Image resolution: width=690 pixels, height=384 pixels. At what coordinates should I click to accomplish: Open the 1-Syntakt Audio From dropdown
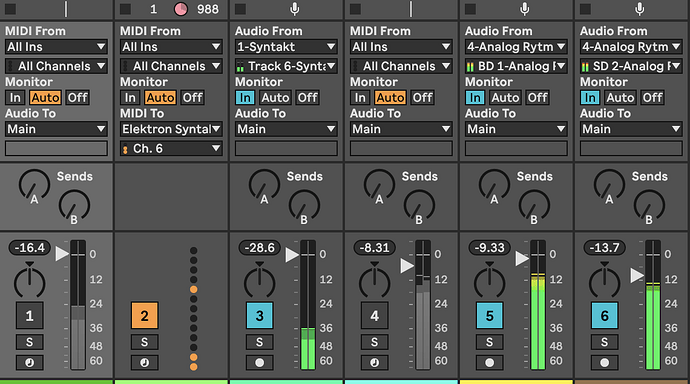[x=286, y=47]
